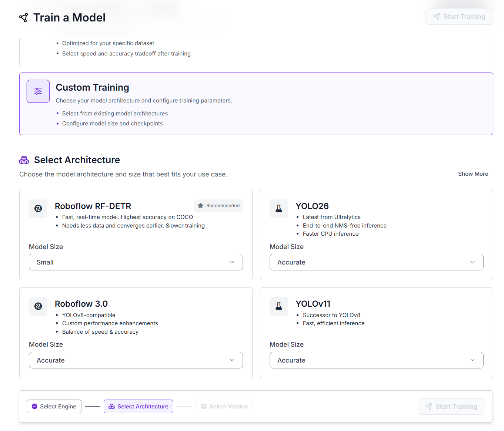Click 'Balance of speed & accuracy' bullet
Image resolution: width=504 pixels, height=431 pixels.
tap(100, 332)
